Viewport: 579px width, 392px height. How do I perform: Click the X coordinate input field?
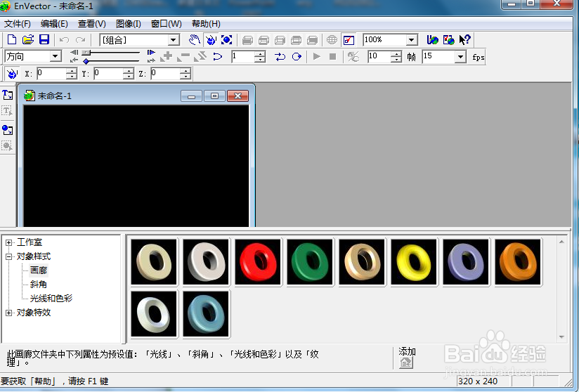tap(51, 74)
